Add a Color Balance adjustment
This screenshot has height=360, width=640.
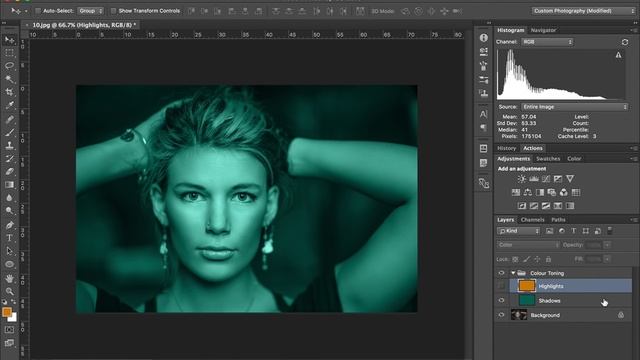pyautogui.click(x=528, y=192)
